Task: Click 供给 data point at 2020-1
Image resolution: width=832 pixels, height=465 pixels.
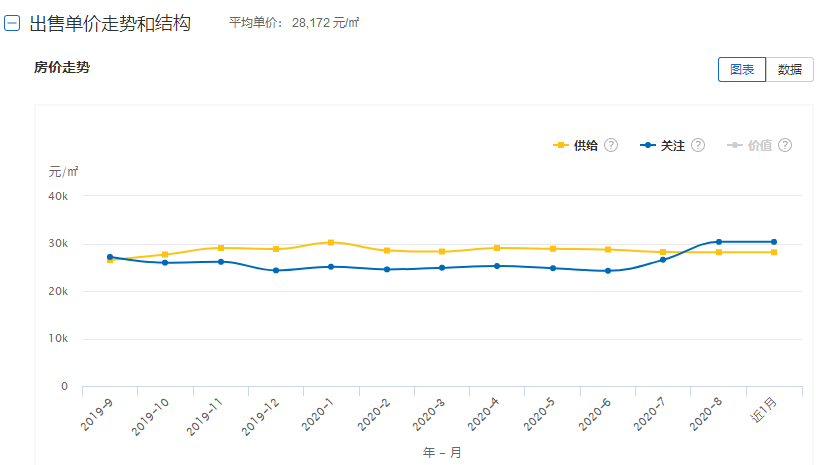Action: coord(331,242)
